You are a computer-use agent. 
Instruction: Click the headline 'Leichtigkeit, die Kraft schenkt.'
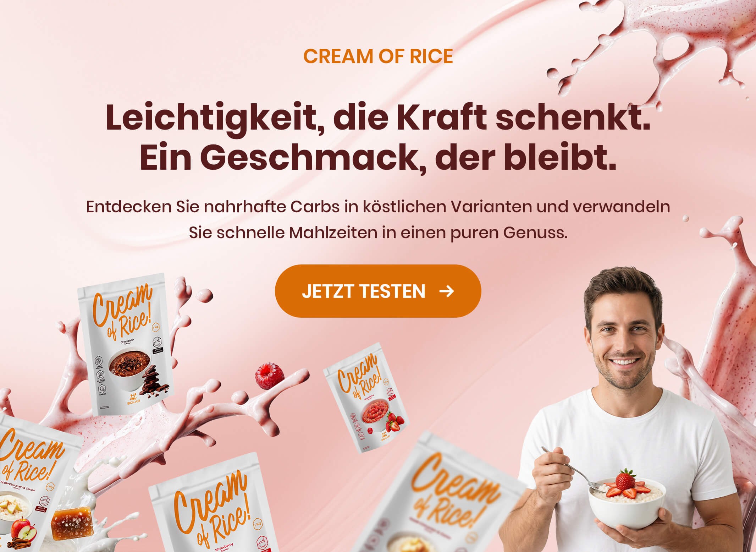coord(378,117)
